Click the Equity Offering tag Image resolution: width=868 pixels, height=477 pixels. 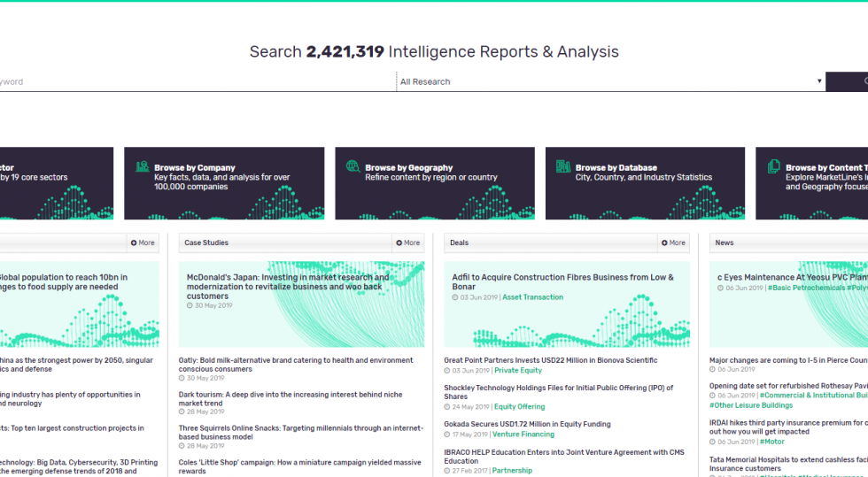519,407
